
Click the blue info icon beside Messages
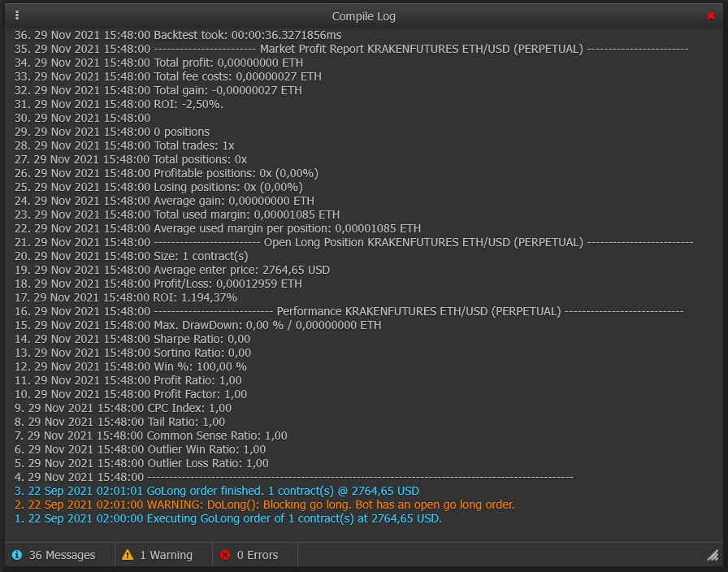(17, 555)
